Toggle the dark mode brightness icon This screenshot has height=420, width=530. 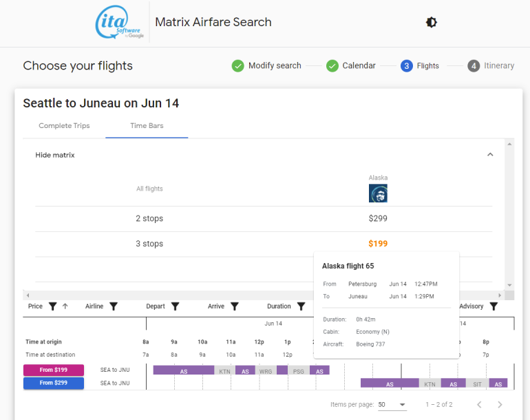432,22
